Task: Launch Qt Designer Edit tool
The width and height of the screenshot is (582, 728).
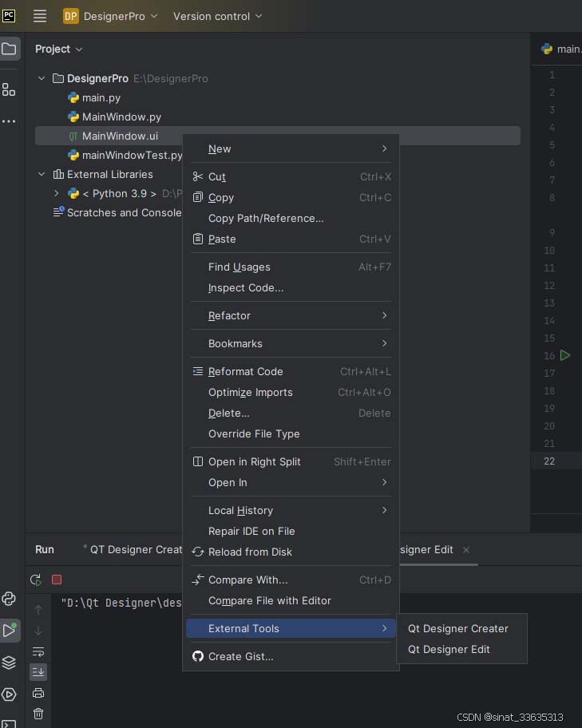Action: [461, 650]
